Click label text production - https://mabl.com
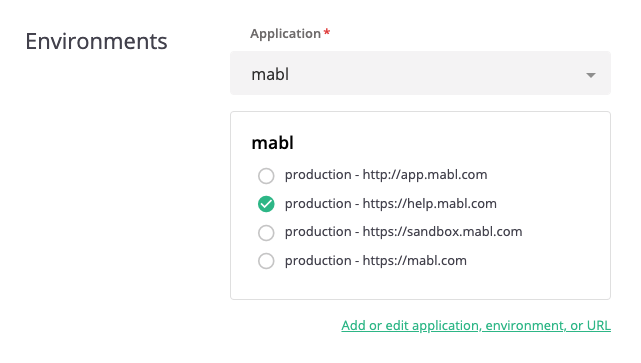The image size is (641, 363). pos(376,260)
